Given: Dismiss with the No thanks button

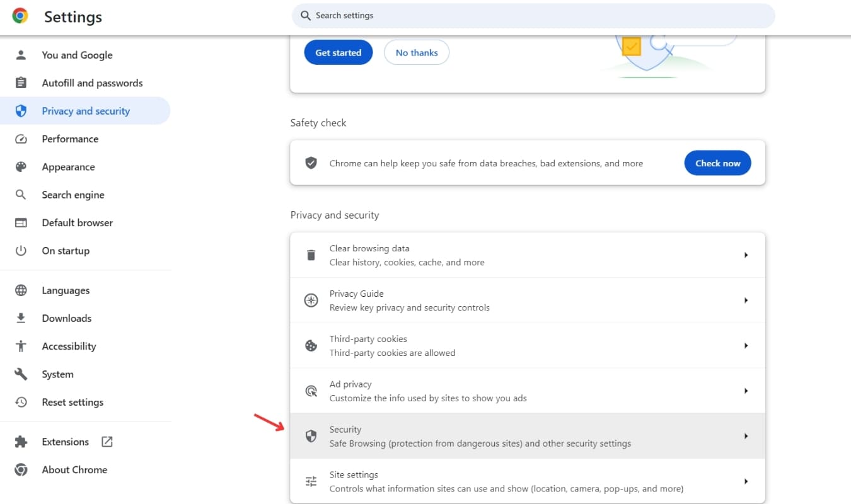Looking at the screenshot, I should [x=417, y=53].
